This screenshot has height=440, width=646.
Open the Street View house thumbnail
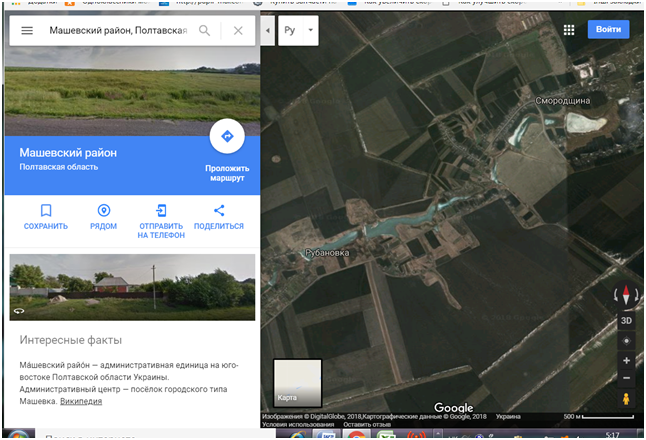(x=132, y=287)
